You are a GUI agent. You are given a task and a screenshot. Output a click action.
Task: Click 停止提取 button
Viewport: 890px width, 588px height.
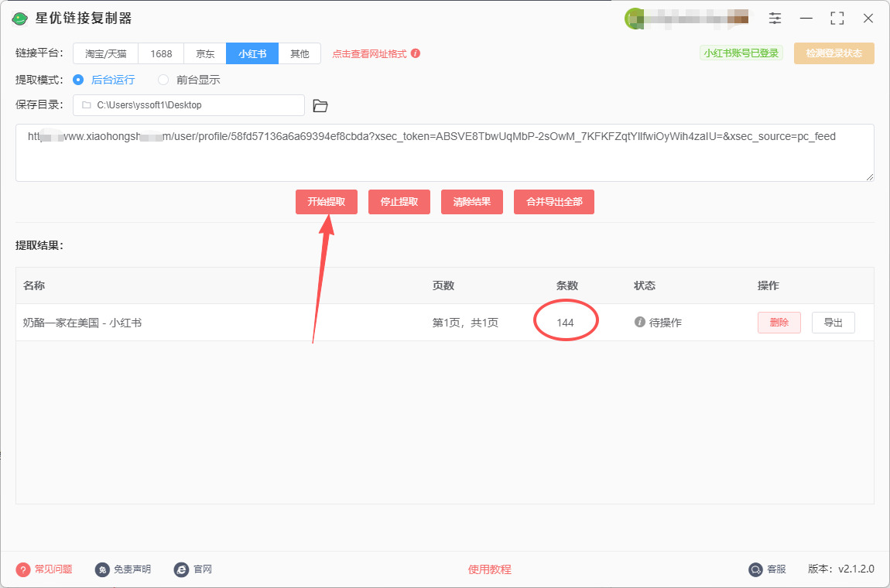[399, 202]
